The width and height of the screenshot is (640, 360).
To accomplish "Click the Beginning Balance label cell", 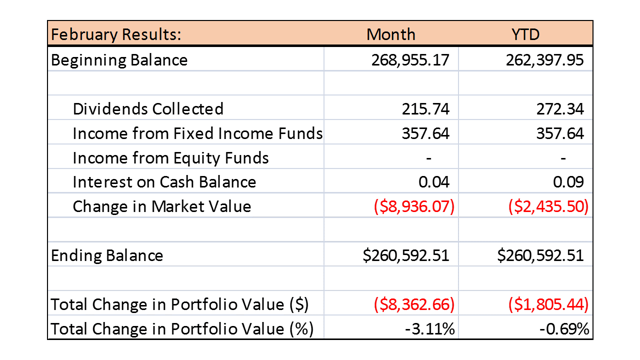I will point(186,60).
